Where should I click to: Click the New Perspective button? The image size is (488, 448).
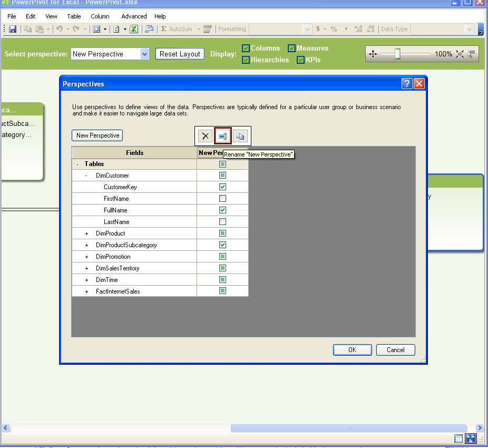click(97, 135)
